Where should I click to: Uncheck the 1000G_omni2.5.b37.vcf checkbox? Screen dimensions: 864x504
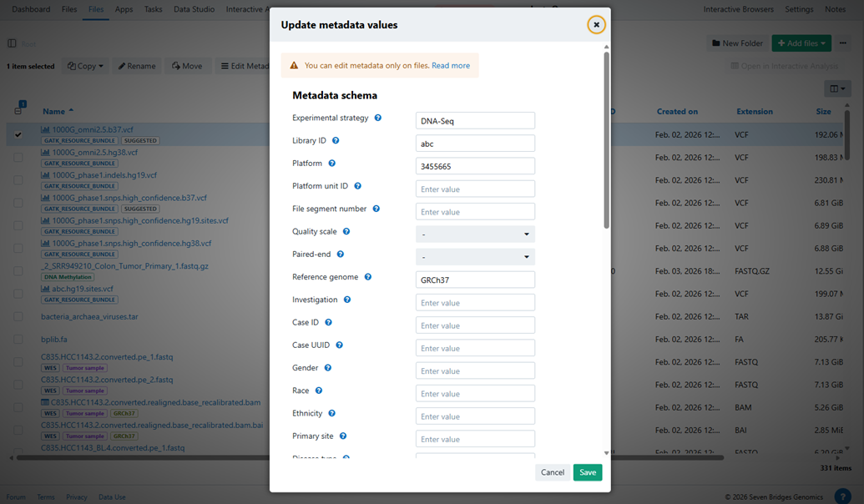tap(18, 134)
